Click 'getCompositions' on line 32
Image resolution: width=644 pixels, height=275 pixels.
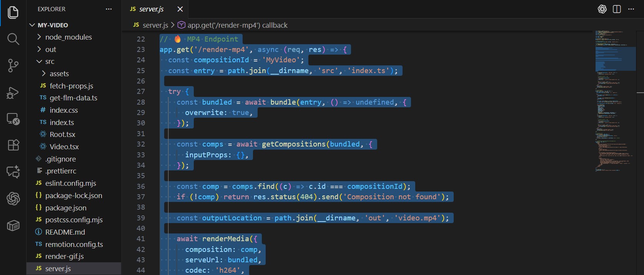(x=294, y=144)
